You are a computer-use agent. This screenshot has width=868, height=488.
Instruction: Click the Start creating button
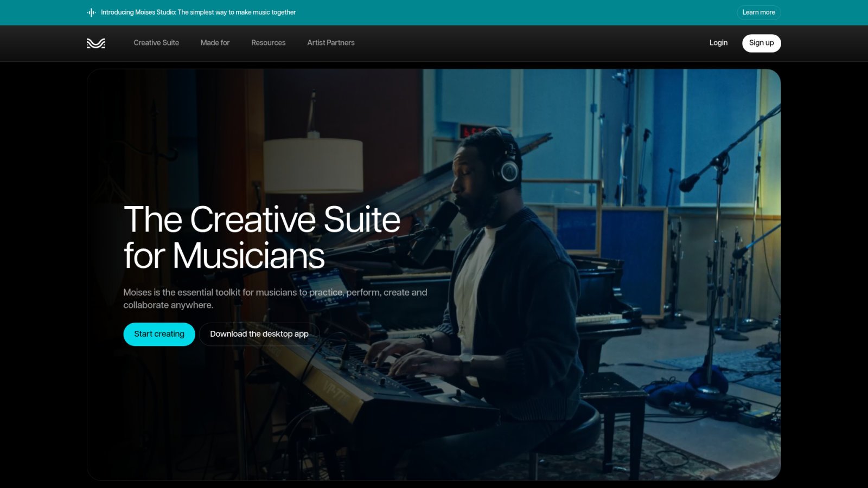tap(159, 334)
